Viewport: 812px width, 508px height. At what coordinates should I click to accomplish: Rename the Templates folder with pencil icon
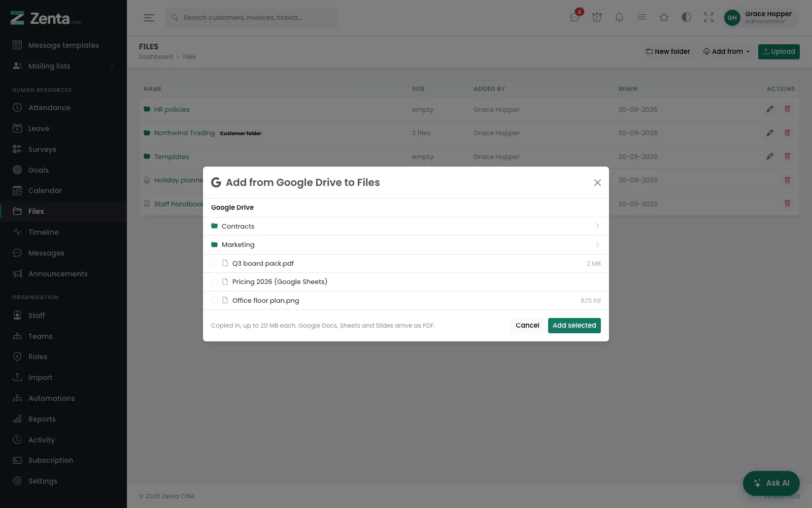[x=770, y=156]
